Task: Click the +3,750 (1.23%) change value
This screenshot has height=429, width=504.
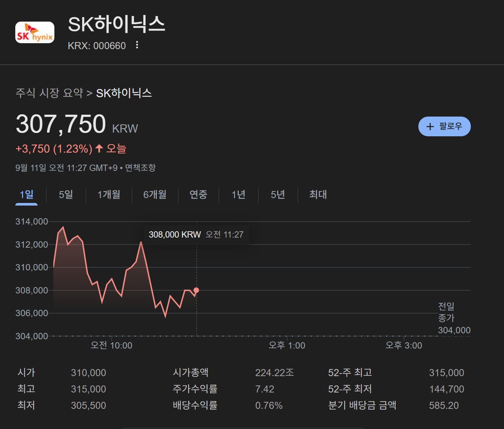Action: (x=54, y=149)
